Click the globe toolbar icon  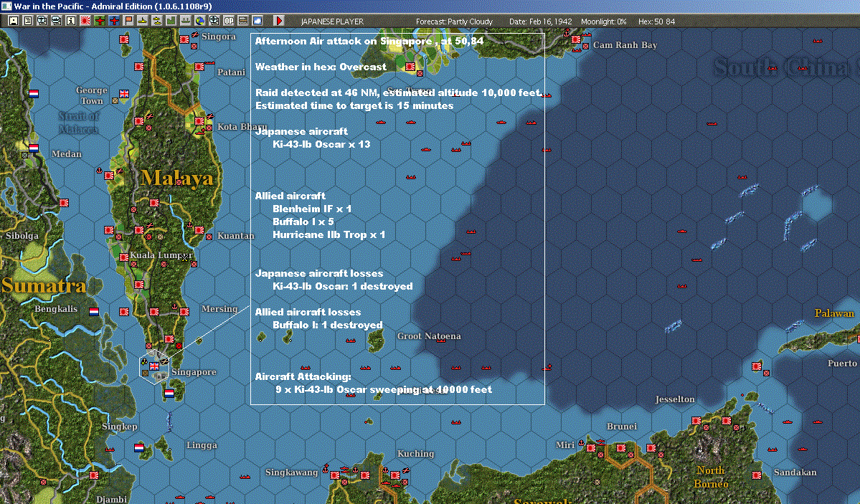tap(199, 21)
